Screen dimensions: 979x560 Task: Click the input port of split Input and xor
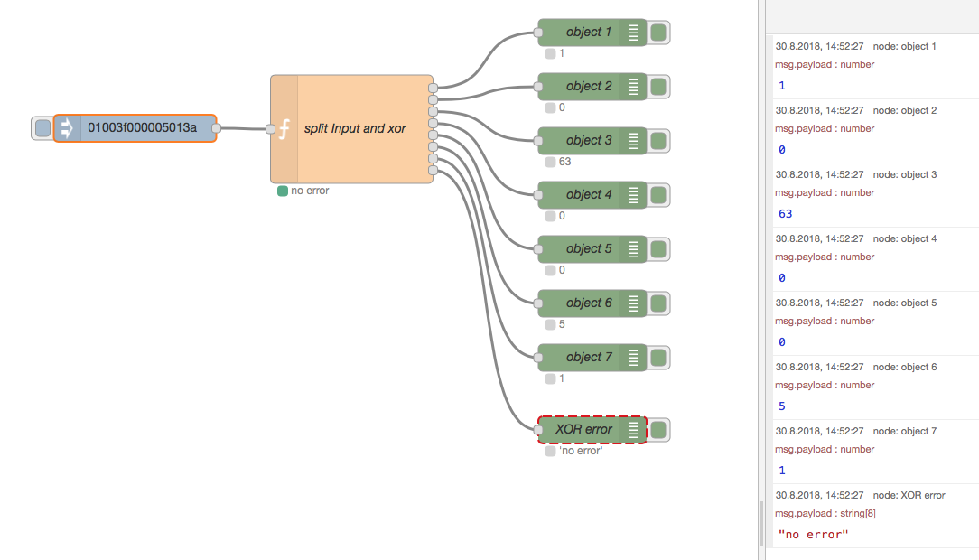pos(270,129)
